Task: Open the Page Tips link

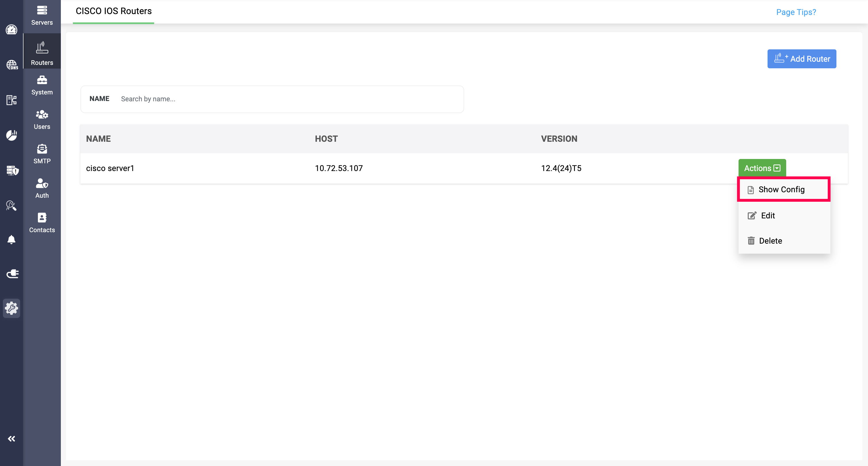Action: [796, 12]
